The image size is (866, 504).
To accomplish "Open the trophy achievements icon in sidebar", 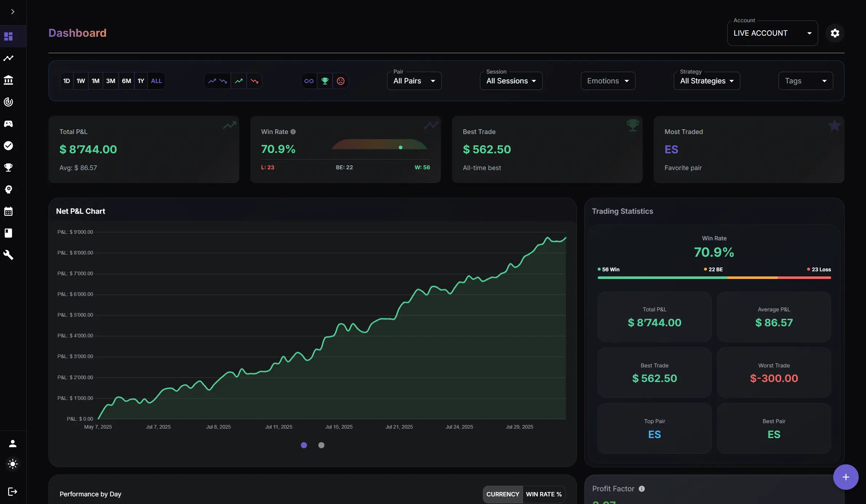I will click(x=8, y=168).
